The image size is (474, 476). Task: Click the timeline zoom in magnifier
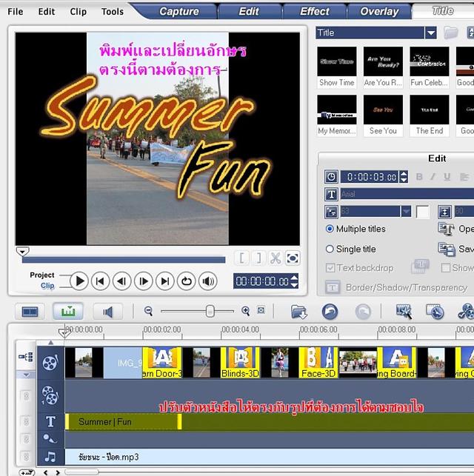pos(246,312)
